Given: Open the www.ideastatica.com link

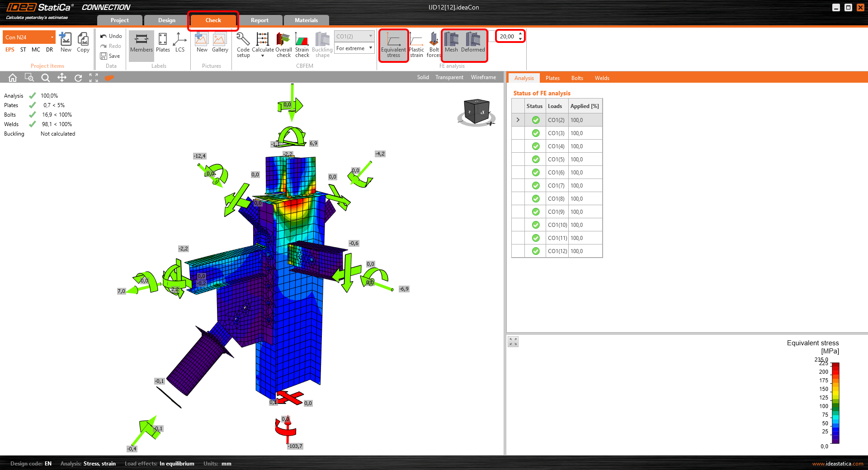Looking at the screenshot, I should coord(838,464).
